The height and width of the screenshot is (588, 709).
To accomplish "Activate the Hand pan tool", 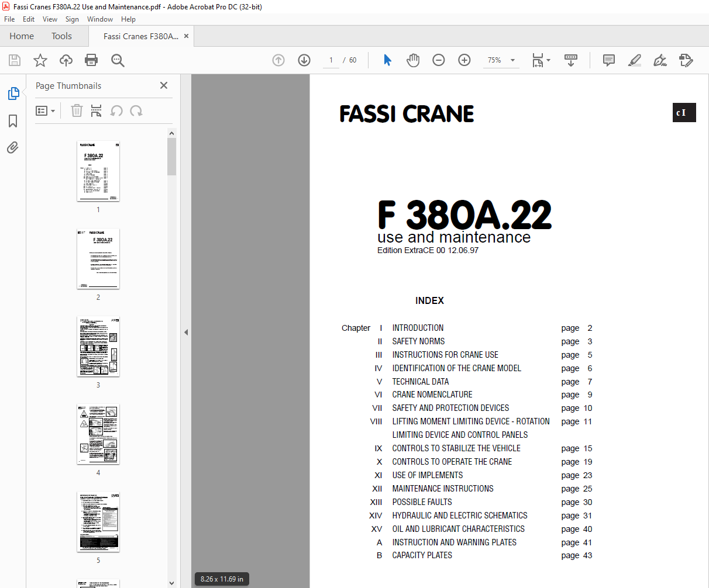I will [x=413, y=60].
